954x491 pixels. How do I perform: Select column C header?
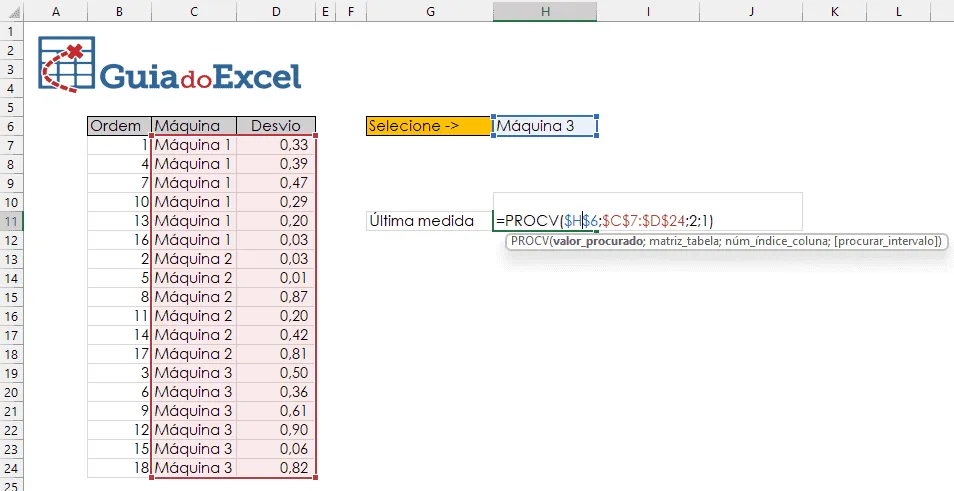(x=194, y=11)
